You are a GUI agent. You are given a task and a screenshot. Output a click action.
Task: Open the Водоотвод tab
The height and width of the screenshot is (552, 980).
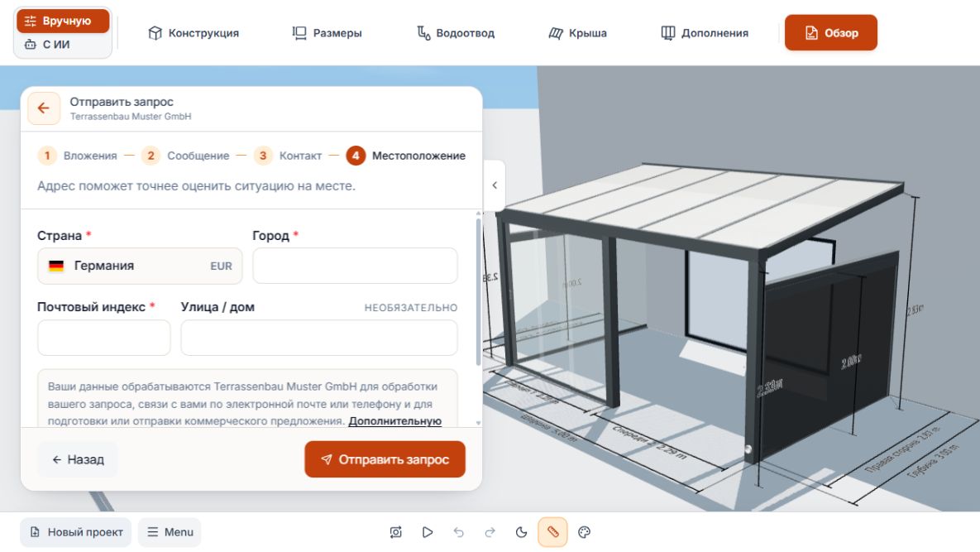[456, 33]
